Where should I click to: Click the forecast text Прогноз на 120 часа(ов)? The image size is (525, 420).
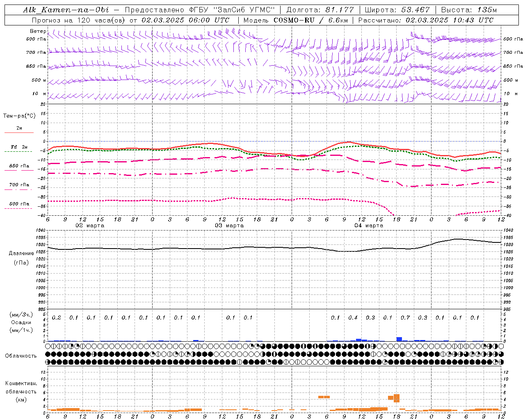[x=78, y=20]
